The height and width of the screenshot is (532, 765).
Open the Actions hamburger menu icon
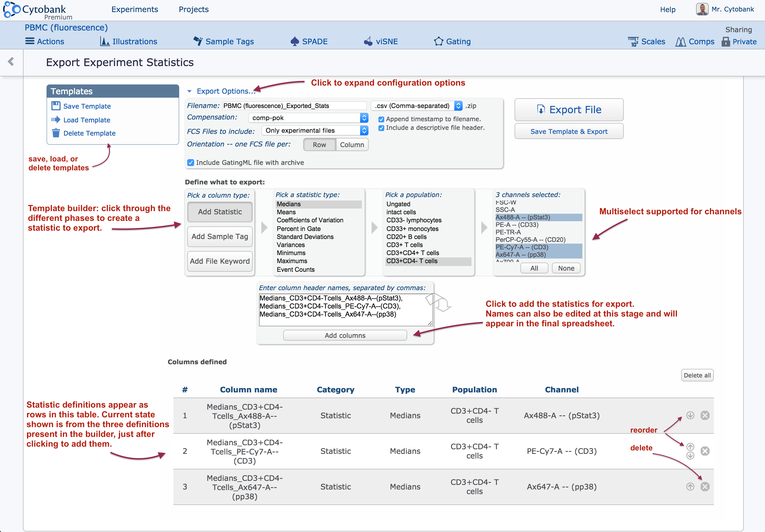(x=30, y=41)
